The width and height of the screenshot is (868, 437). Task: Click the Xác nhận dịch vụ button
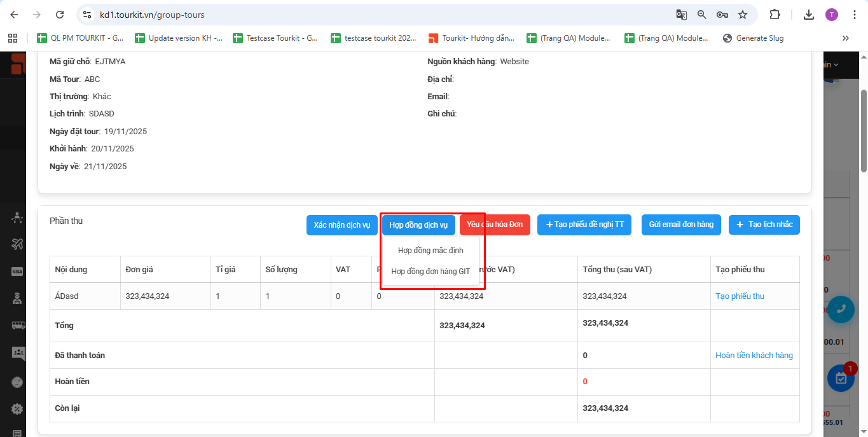point(341,225)
